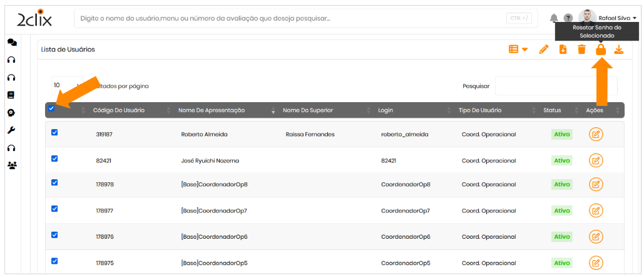Open the results per page dropdown
Screen dimensions: 644x277
[x=66, y=85]
